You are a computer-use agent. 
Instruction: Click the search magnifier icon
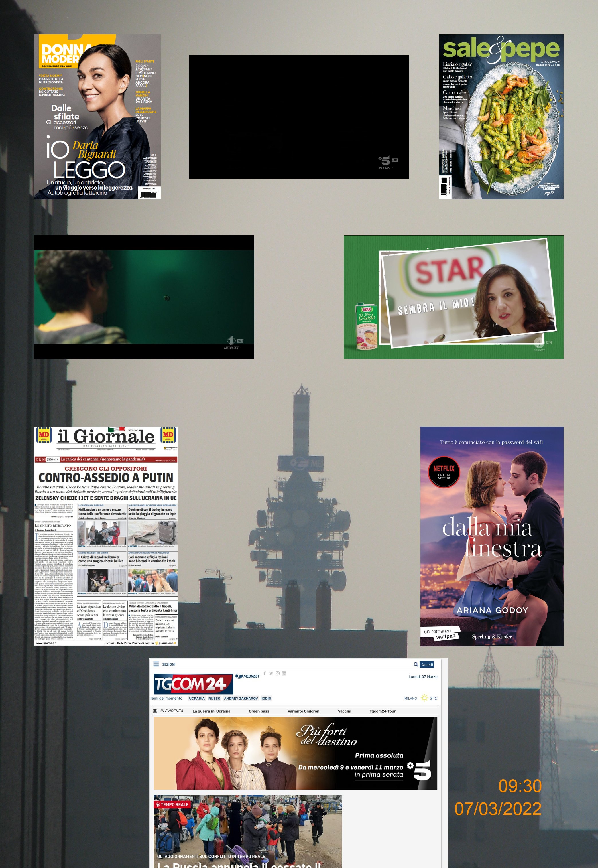pos(416,664)
